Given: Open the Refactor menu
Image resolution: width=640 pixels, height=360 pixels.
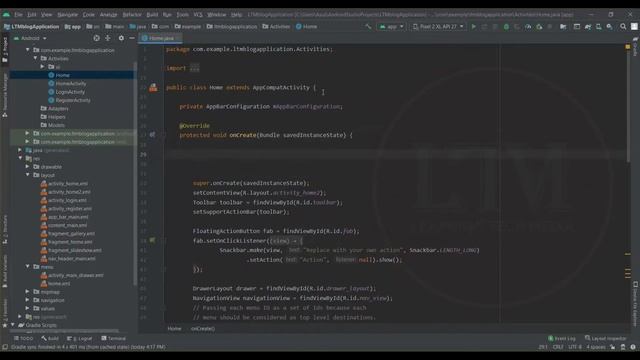Looking at the screenshot, I should pyautogui.click(x=132, y=14).
